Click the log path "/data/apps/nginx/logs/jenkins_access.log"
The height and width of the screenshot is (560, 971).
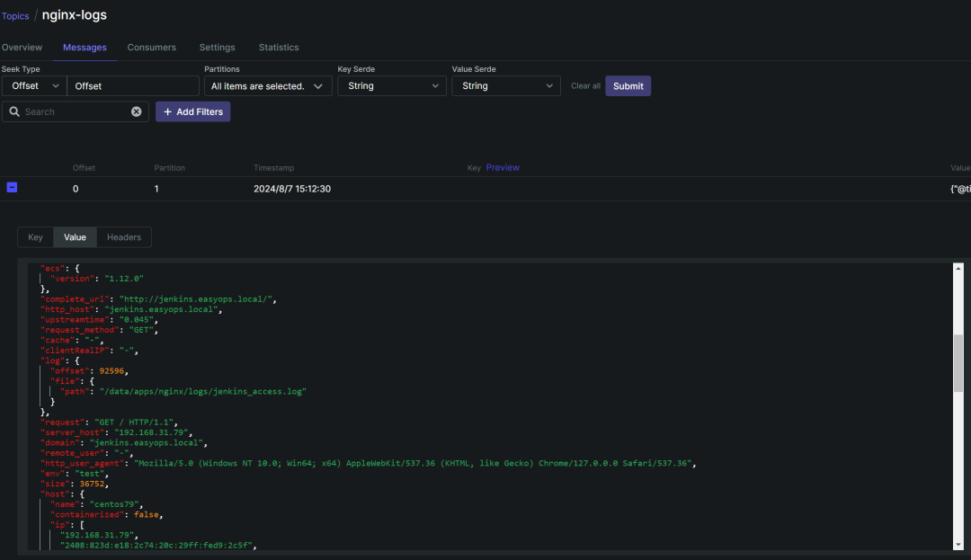pyautogui.click(x=203, y=391)
